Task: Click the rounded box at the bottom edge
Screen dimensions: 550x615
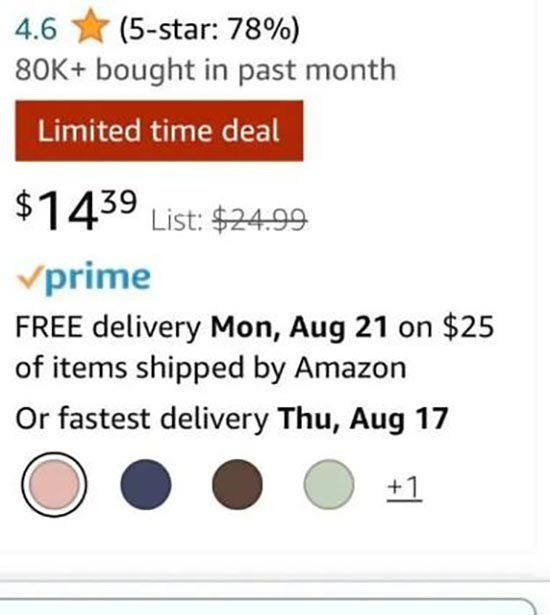Action: coord(268,607)
